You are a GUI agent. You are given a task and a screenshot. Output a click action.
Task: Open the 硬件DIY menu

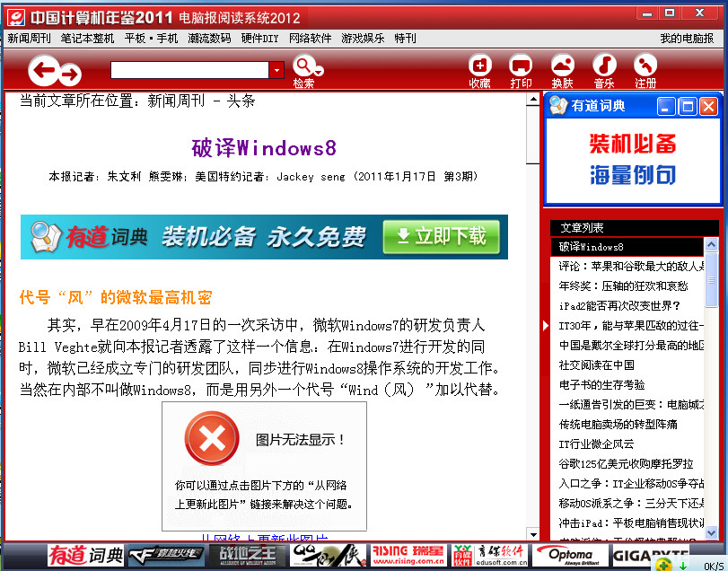[259, 39]
